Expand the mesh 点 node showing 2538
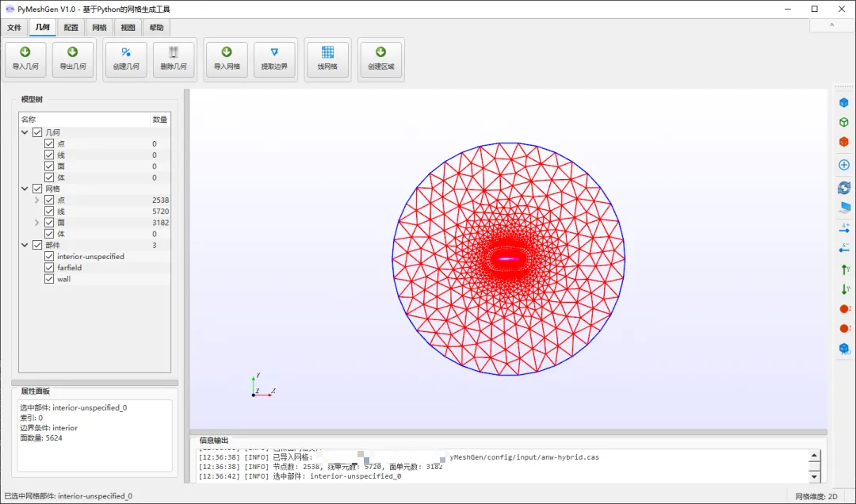Screen dimensions: 856x504 click(x=36, y=200)
